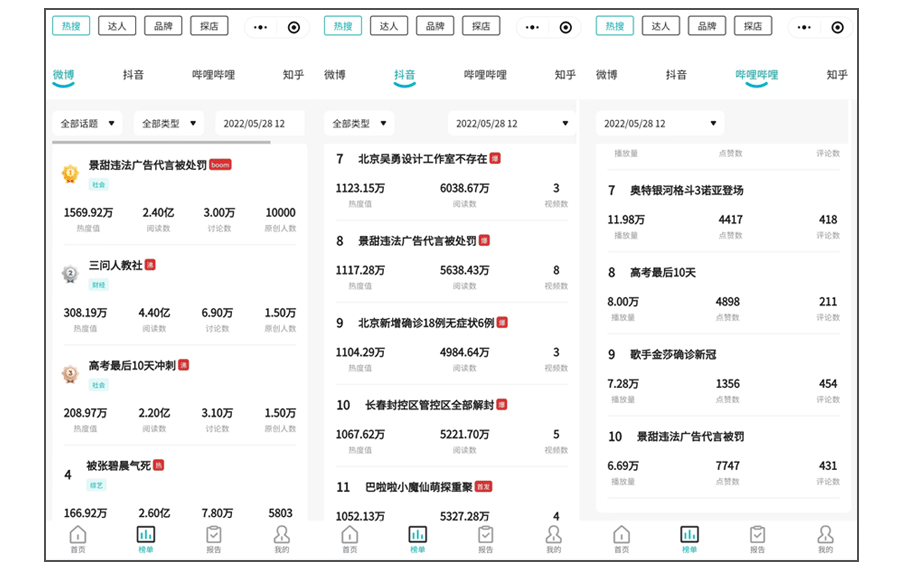
Task: Open three-dot more menu on Douyin screen
Action: (x=533, y=27)
